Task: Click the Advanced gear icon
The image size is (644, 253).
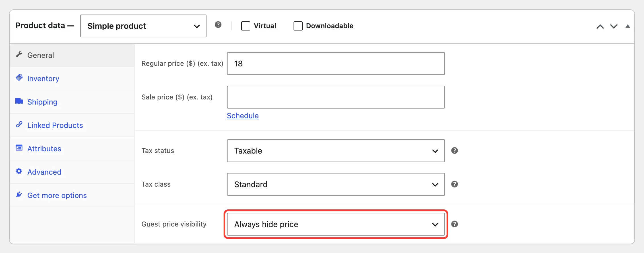Action: [x=19, y=171]
